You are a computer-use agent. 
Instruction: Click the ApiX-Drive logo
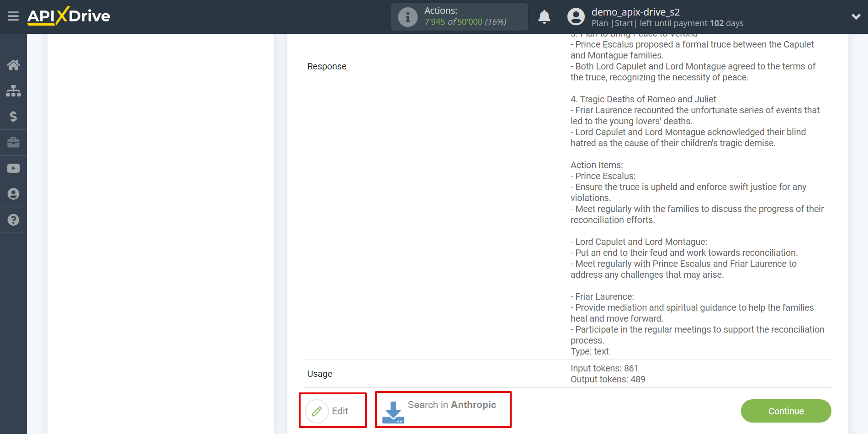[x=69, y=16]
